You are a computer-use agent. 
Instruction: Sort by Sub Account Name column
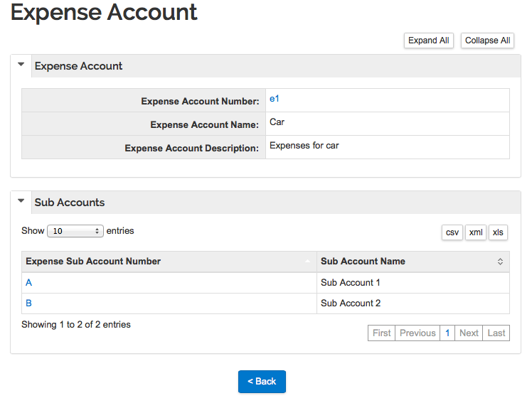coord(363,262)
